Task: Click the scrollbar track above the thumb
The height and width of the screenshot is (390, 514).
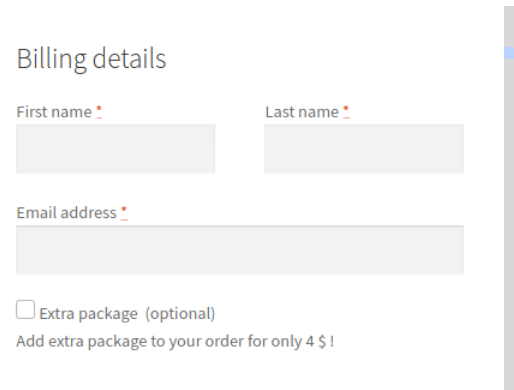Action: coord(509,27)
